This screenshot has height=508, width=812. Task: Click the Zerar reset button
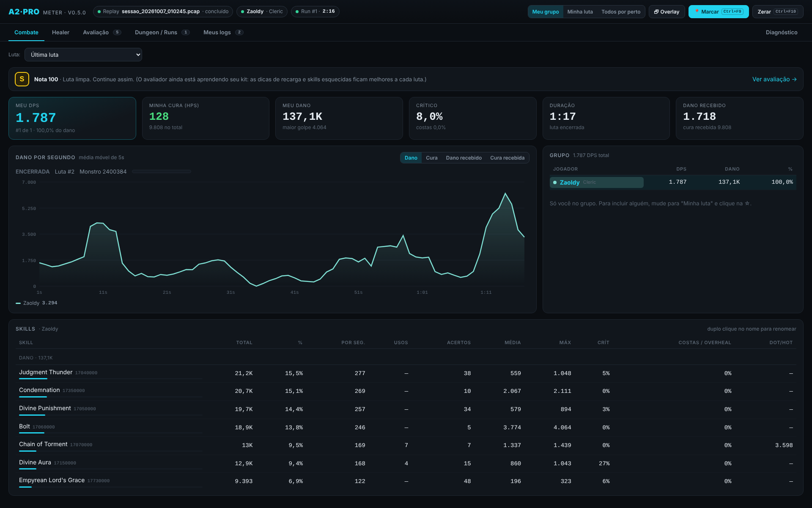click(777, 12)
